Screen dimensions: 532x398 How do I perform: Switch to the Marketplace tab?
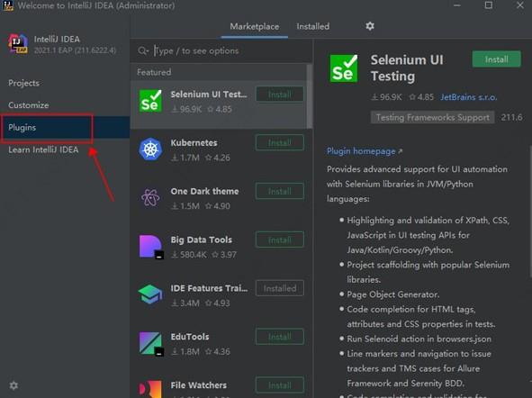(255, 26)
